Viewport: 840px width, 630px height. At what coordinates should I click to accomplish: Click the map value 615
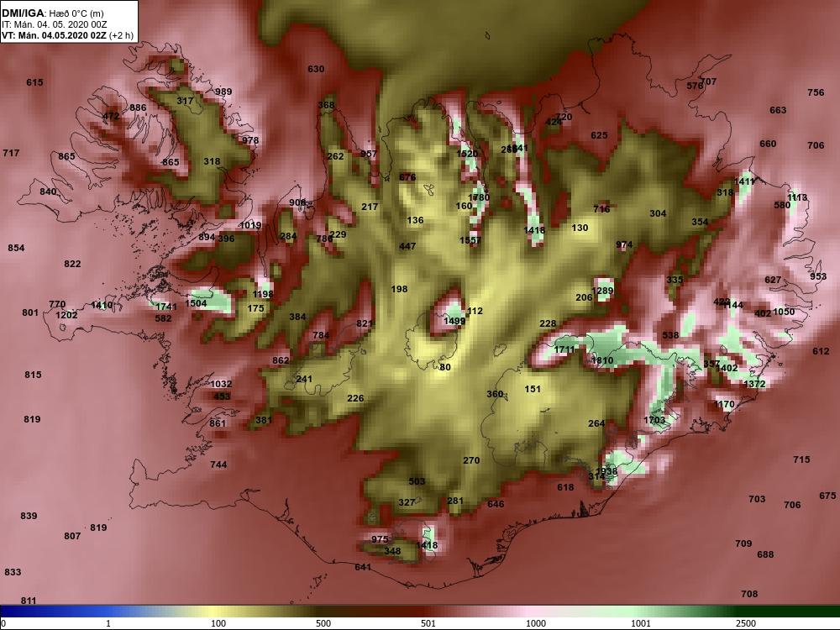click(34, 82)
